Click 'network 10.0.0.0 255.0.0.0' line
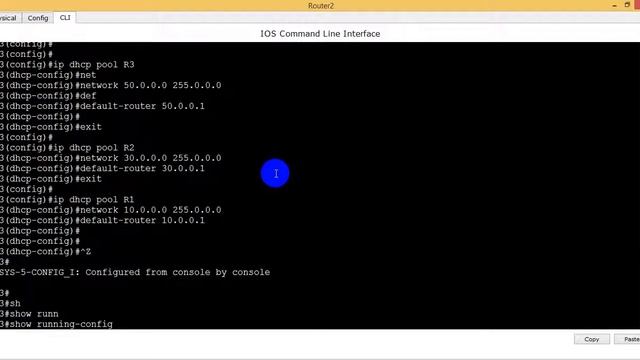 point(111,210)
